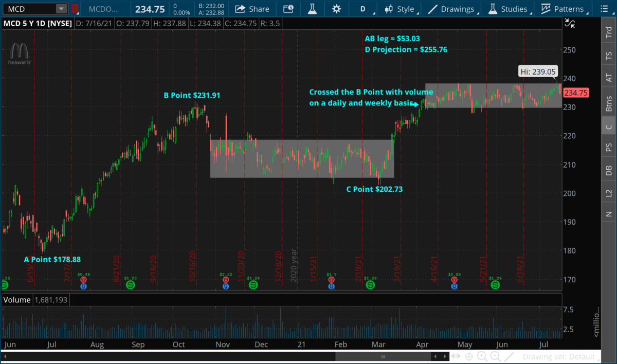Click blue bulb icon under $2.22 earnings
This screenshot has width=617, height=364.
225,286
